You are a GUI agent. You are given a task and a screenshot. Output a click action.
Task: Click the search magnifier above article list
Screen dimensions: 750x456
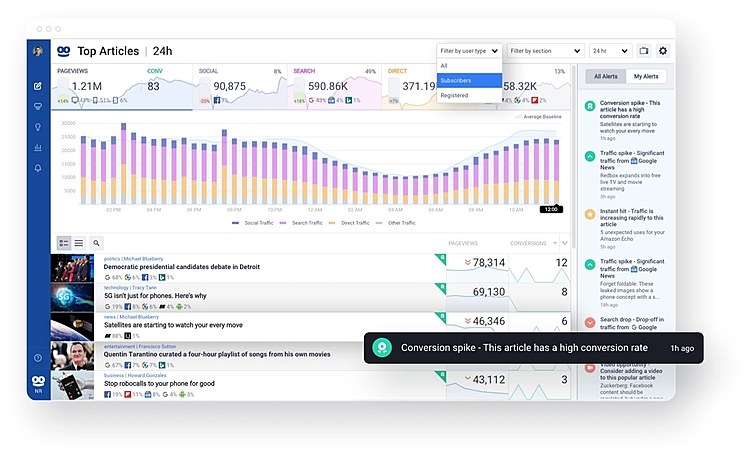pos(96,243)
